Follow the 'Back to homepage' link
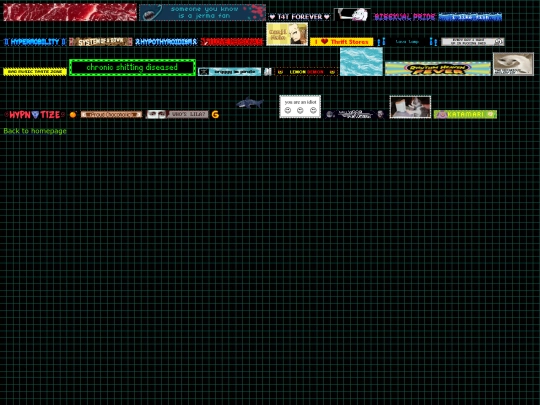The width and height of the screenshot is (540, 405). [35, 131]
